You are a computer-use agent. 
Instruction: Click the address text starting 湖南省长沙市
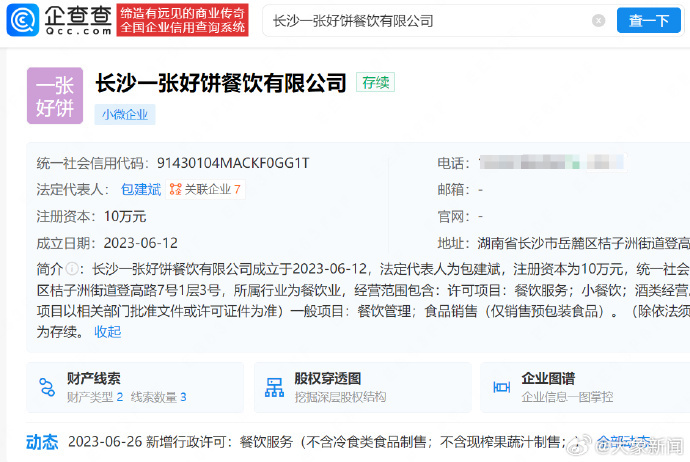point(584,243)
